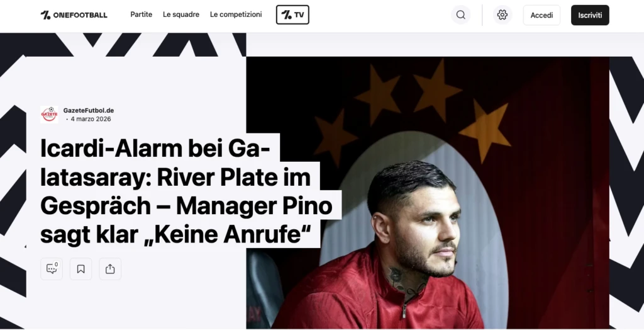Open the search magnifier icon

[460, 15]
